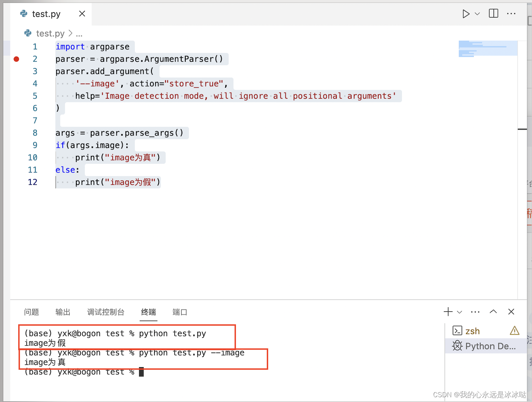Open the run button dropdown
The height and width of the screenshot is (402, 532).
coord(477,13)
